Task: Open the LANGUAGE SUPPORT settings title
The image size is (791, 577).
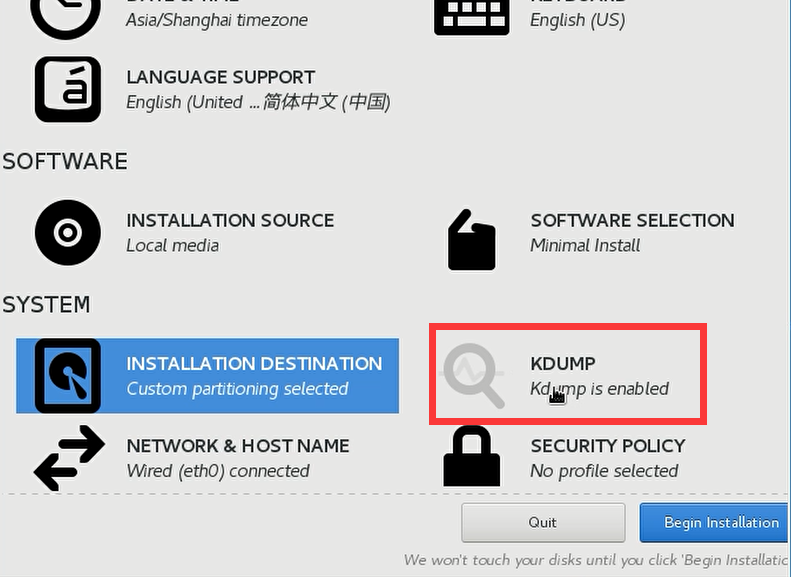Action: [220, 77]
